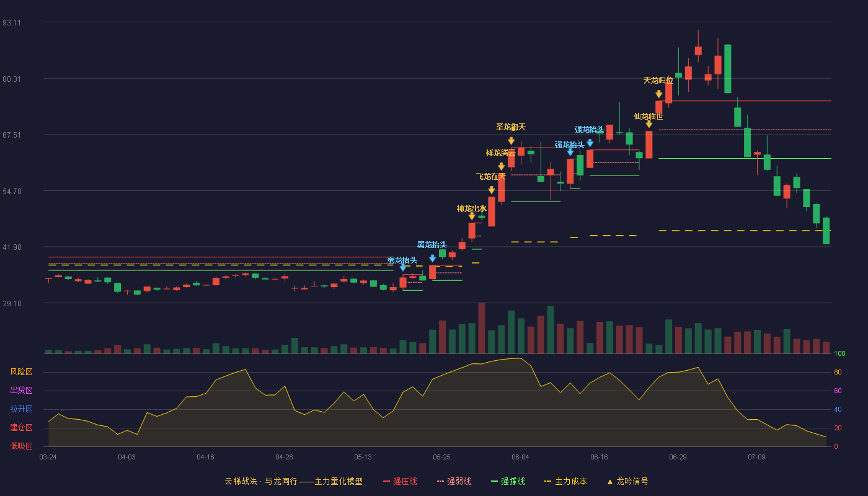Select the 圣龙御天 signal label
868x496 pixels.
[511, 127]
